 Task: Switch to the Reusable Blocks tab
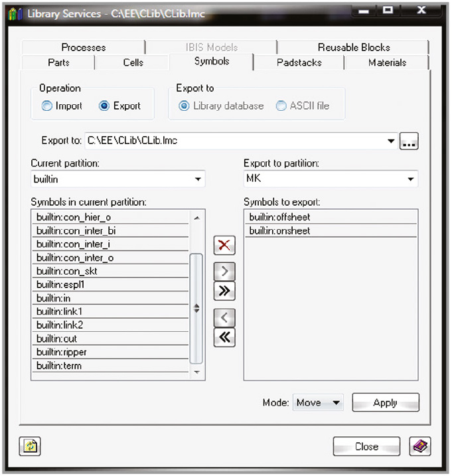353,47
